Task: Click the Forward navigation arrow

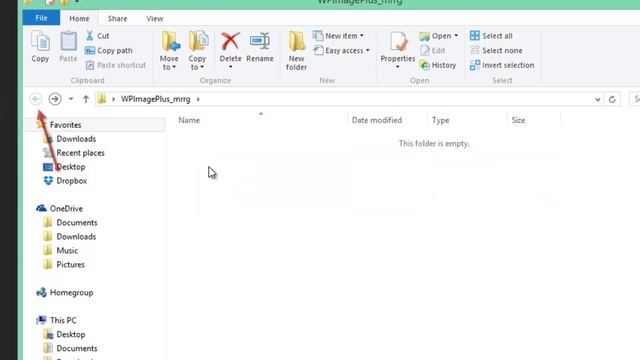Action: (55, 99)
